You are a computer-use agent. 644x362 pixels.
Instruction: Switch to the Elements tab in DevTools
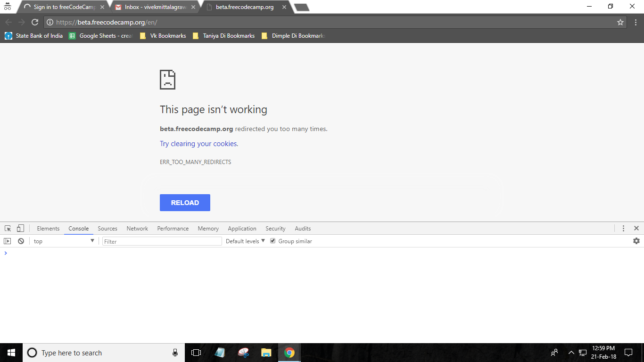click(x=48, y=228)
